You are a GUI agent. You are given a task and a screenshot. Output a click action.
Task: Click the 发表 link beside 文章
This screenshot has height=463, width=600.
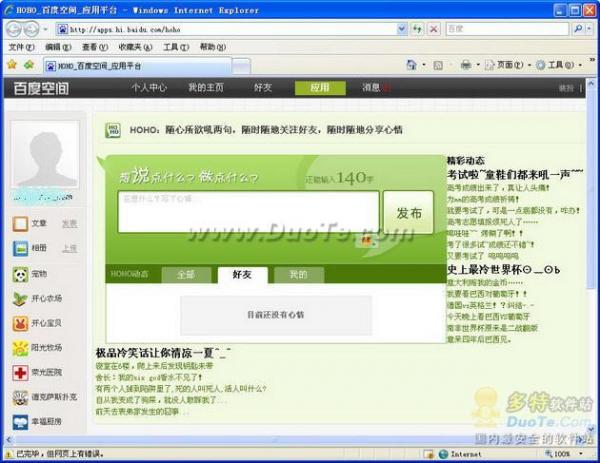(70, 224)
